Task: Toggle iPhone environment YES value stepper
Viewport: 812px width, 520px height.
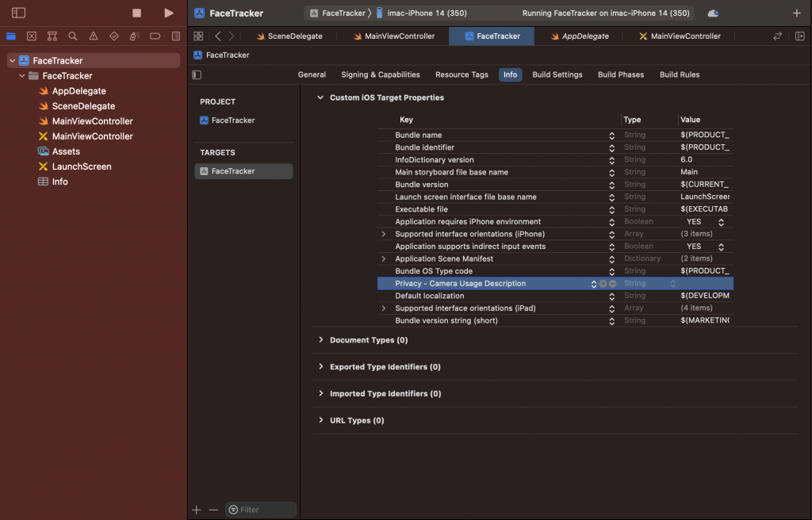Action: [x=721, y=222]
